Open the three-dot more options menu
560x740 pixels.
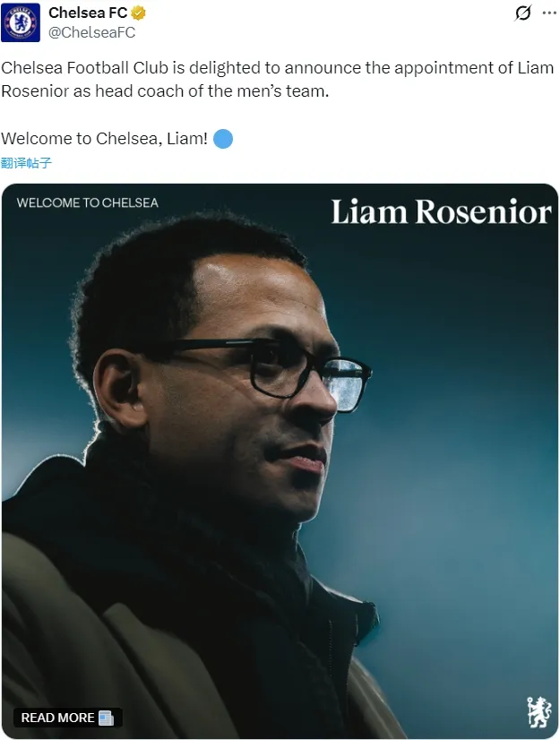pyautogui.click(x=549, y=13)
